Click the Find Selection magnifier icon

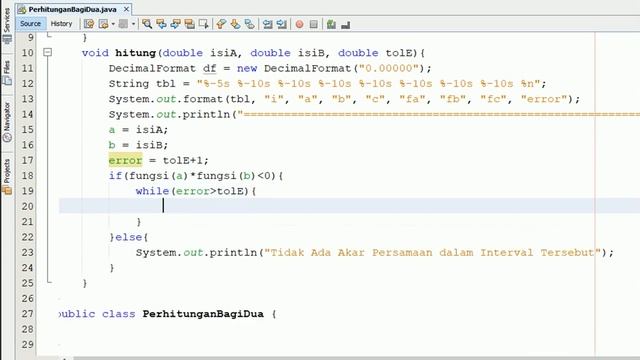pos(147,24)
